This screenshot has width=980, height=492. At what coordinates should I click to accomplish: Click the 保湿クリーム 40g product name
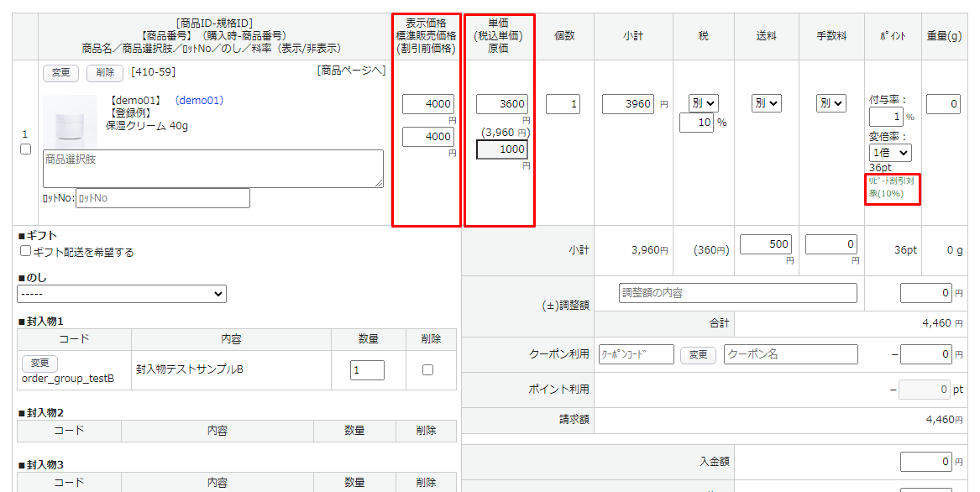[147, 126]
